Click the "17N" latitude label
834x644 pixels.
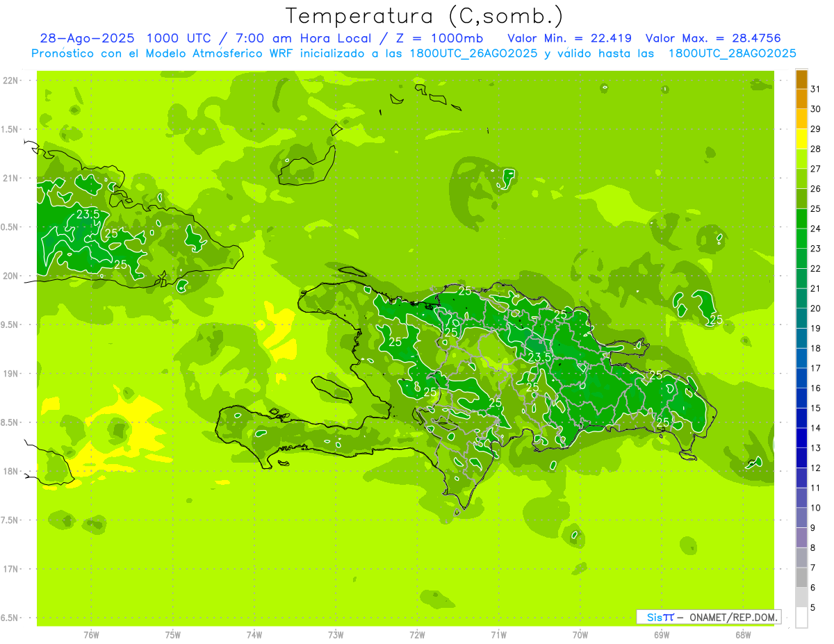(10, 569)
